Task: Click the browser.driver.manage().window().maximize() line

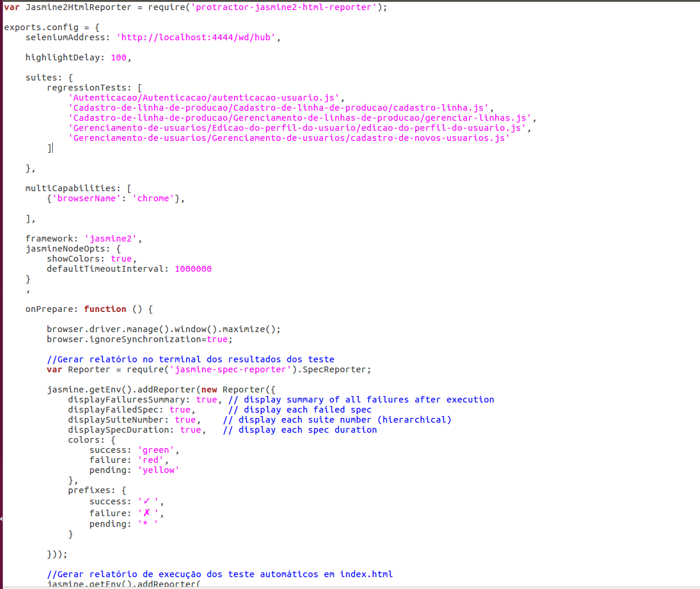Action: tap(164, 329)
